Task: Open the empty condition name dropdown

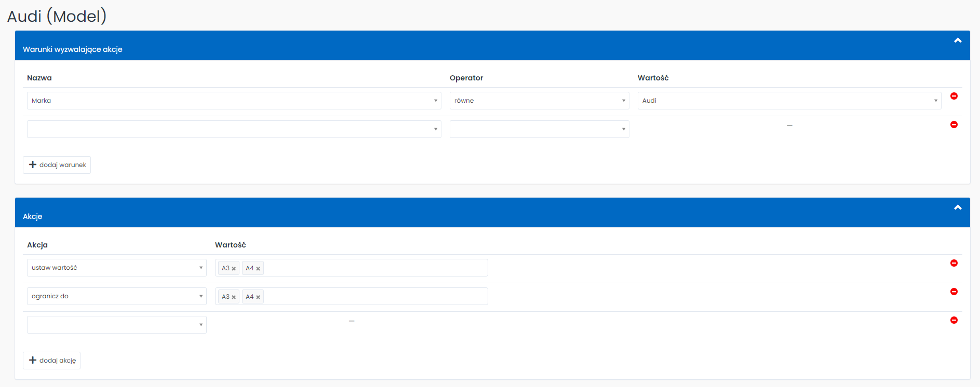Action: 234,129
